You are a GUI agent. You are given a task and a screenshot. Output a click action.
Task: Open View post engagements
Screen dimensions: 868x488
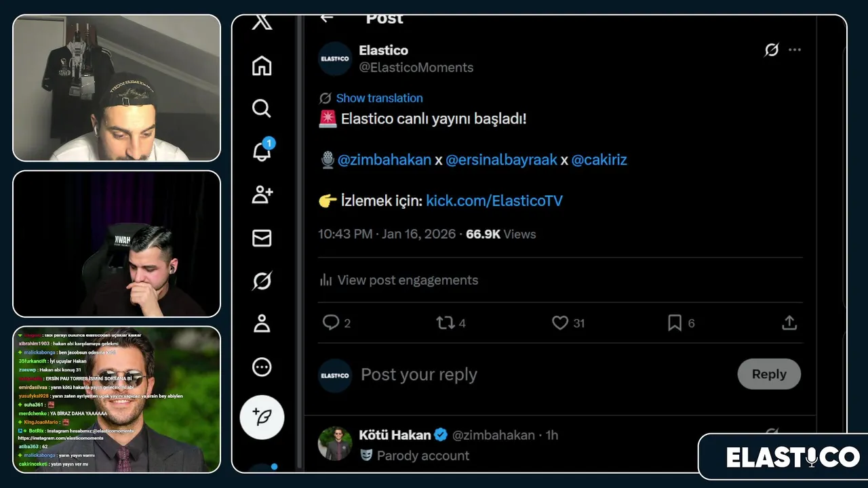click(x=407, y=280)
